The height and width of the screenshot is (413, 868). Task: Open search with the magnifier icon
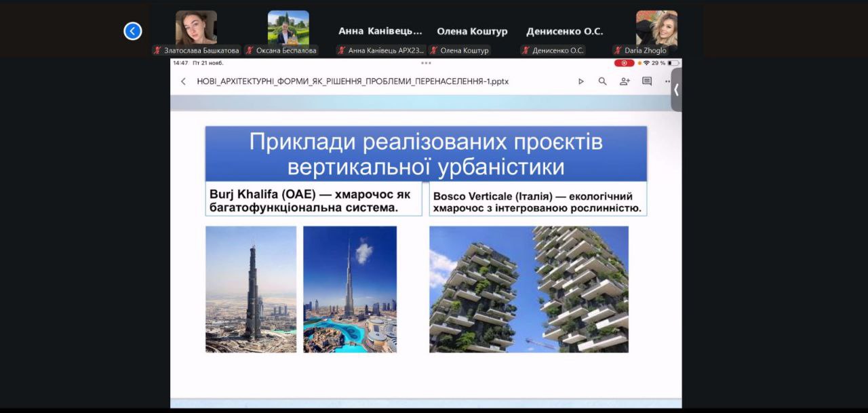[x=602, y=81]
